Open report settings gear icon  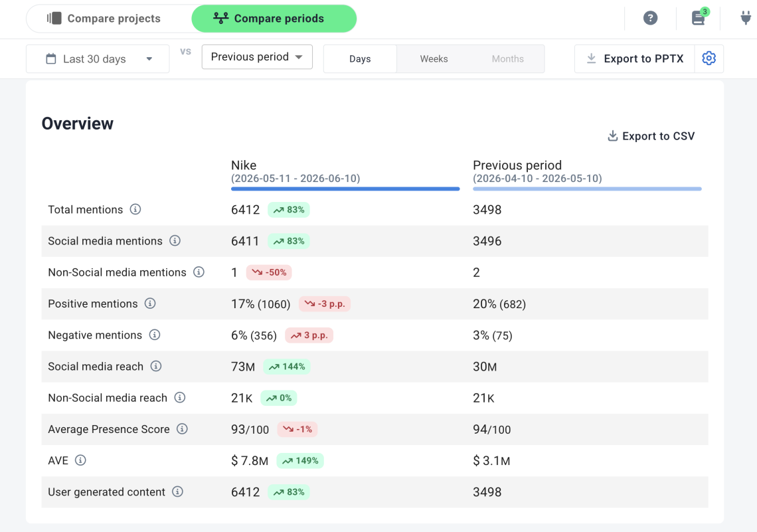point(709,58)
